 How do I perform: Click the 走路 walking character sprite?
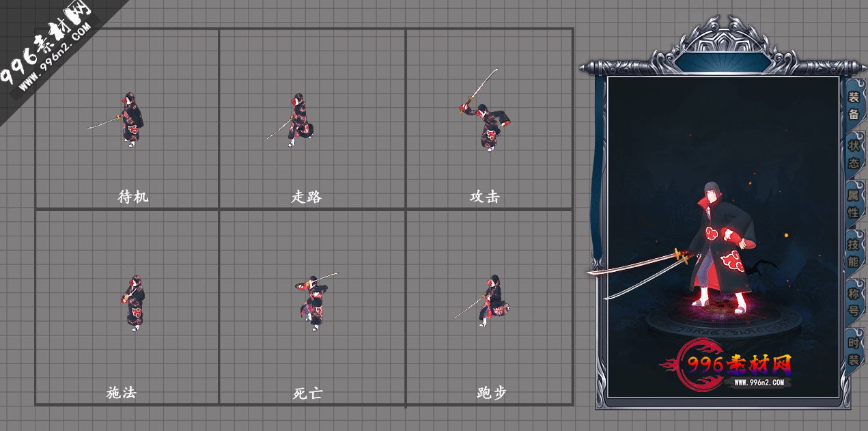click(298, 120)
